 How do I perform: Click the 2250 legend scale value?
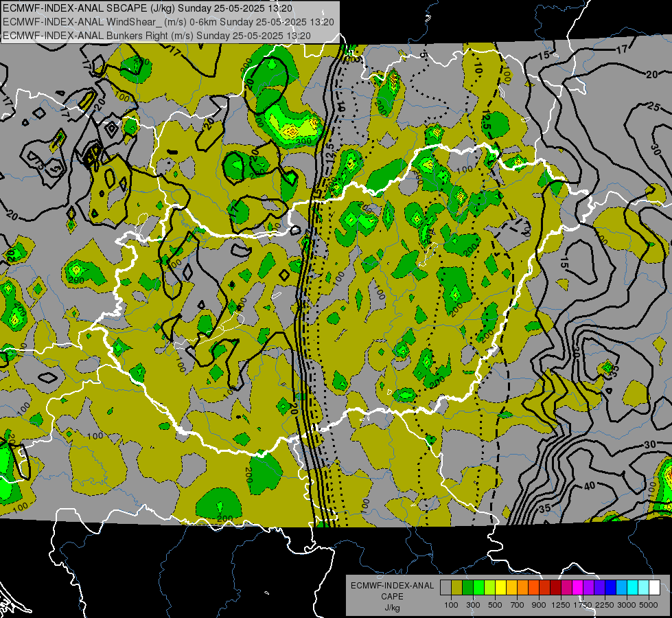point(605,605)
